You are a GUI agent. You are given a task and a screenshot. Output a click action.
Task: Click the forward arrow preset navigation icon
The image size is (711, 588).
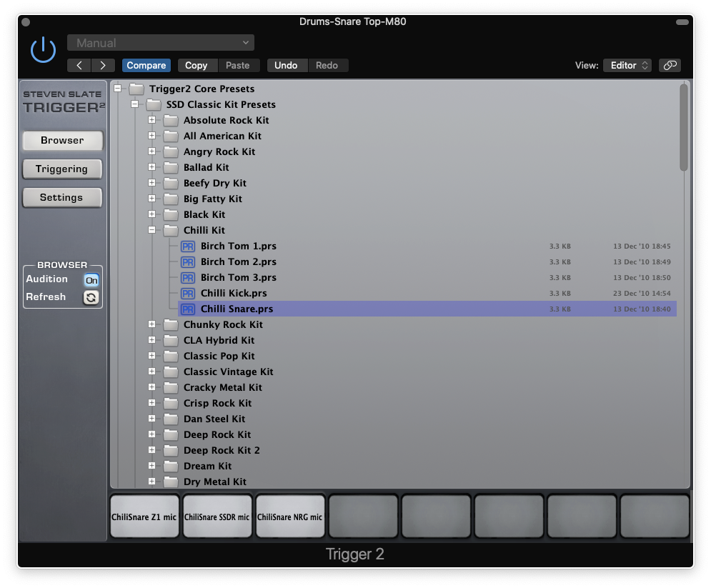103,65
